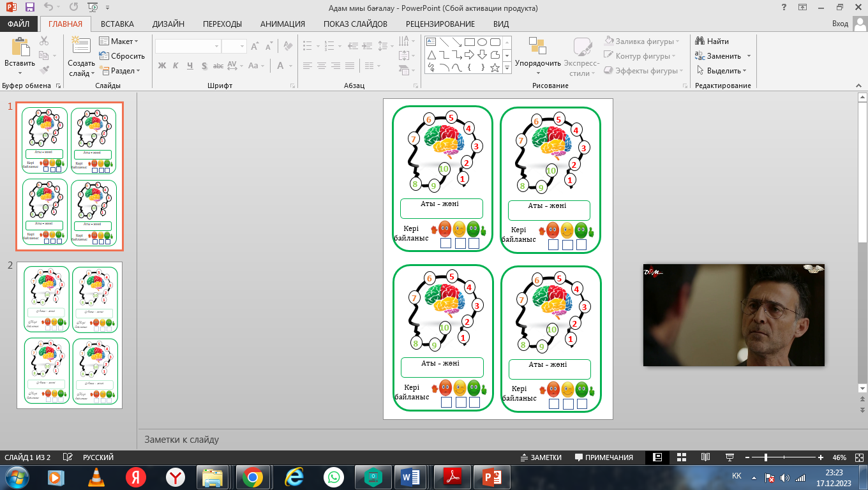
Task: Switch to Reading view in status bar
Action: pos(705,457)
